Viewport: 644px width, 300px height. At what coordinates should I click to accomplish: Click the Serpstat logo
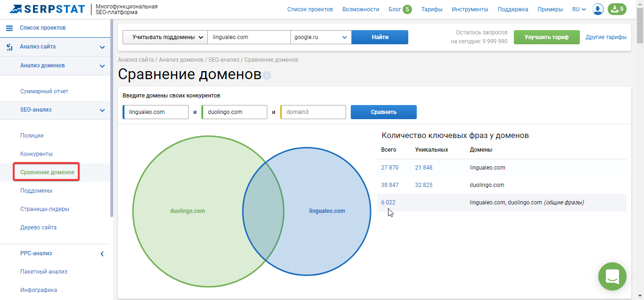pos(47,9)
